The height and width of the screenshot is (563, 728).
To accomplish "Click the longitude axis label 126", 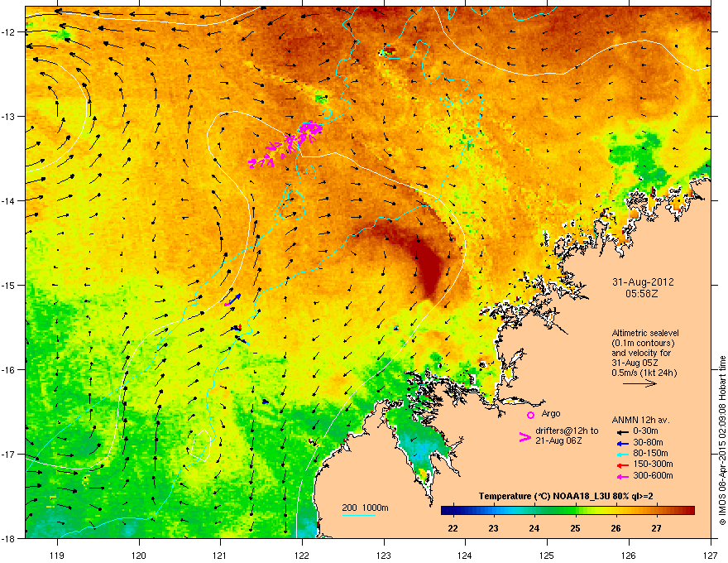I will coord(629,555).
